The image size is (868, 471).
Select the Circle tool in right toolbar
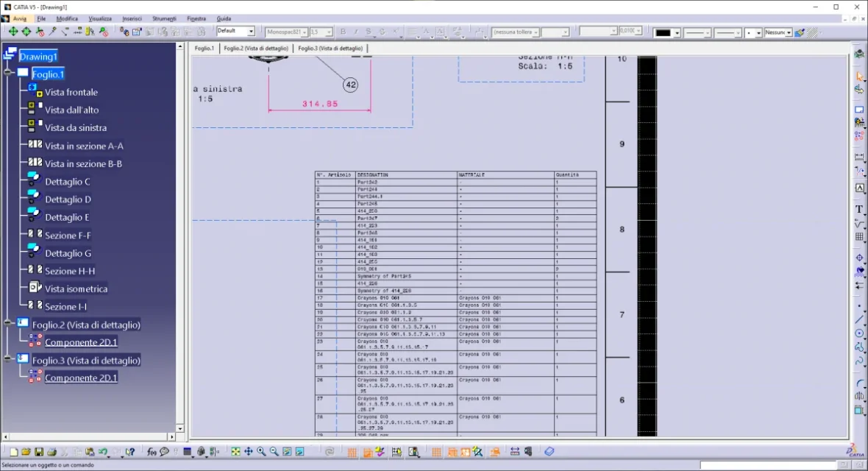pyautogui.click(x=858, y=333)
